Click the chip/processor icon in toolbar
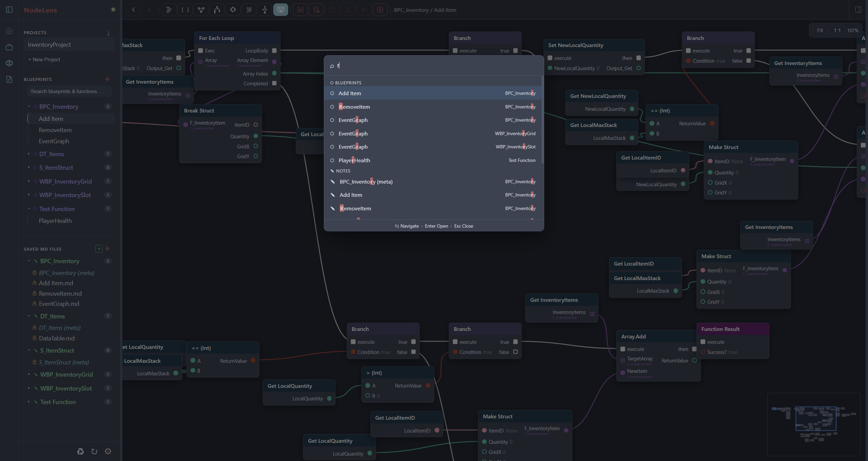The image size is (868, 461). [233, 10]
